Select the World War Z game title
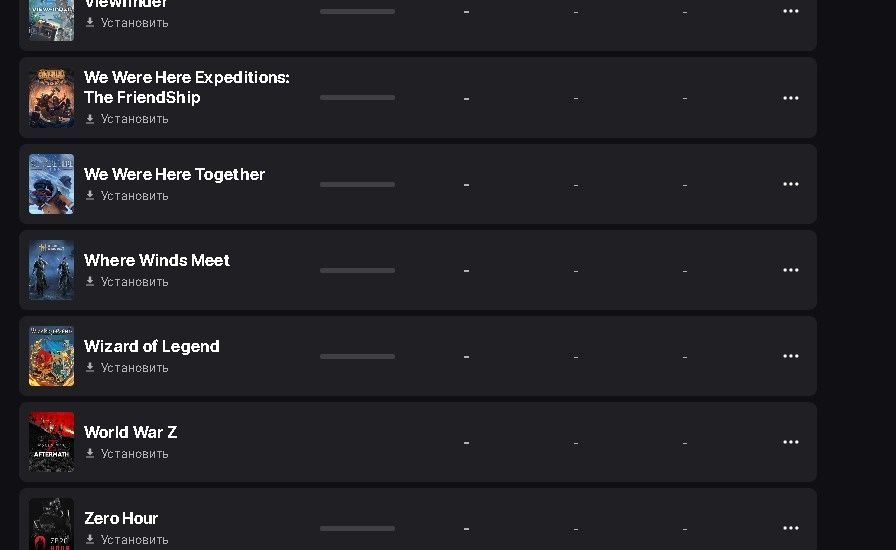 click(130, 432)
